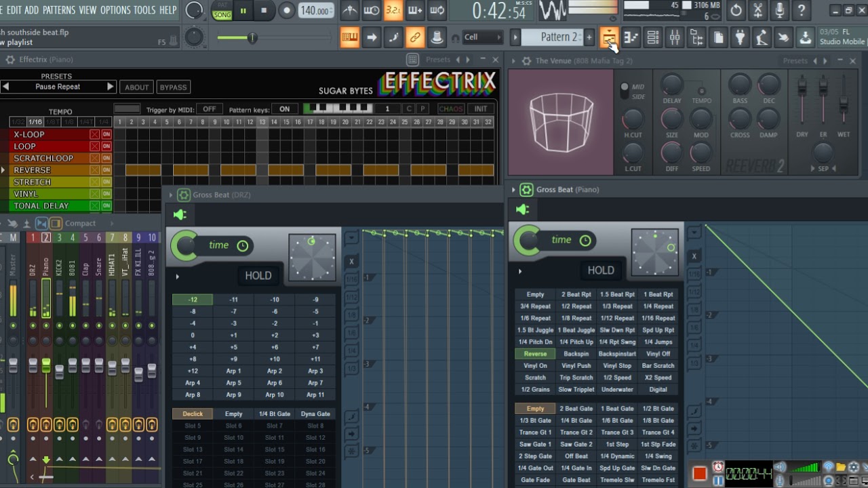Open the OPTIONS menu
This screenshot has width=868, height=488.
[115, 10]
